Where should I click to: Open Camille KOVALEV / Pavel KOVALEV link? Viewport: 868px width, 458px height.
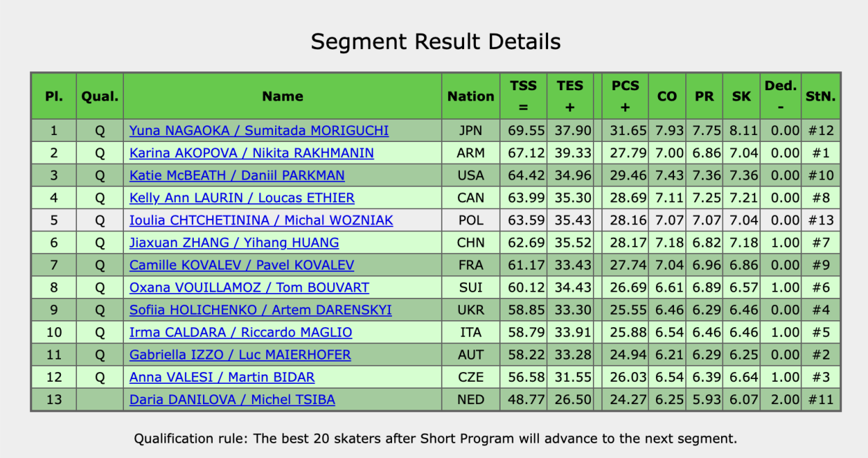coord(241,265)
